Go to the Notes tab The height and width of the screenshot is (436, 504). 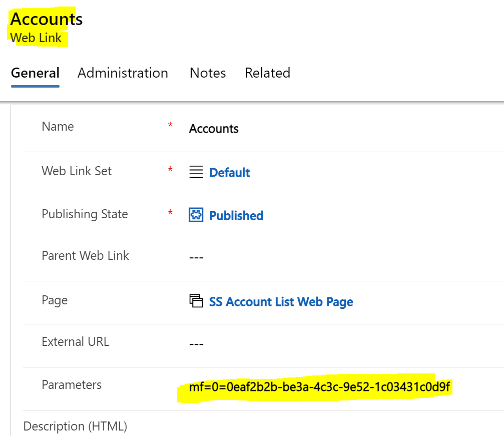tap(208, 73)
